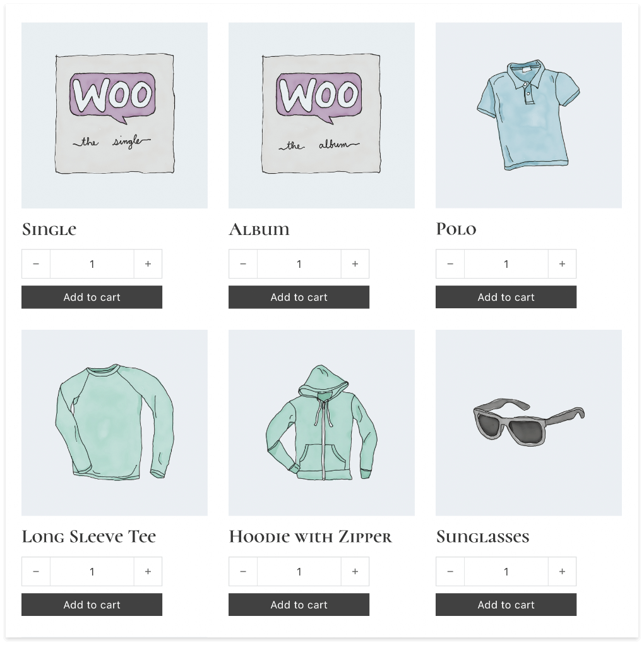Viewport: 644px width, 645px height.
Task: Open the Sunglasses product image
Action: [x=529, y=423]
